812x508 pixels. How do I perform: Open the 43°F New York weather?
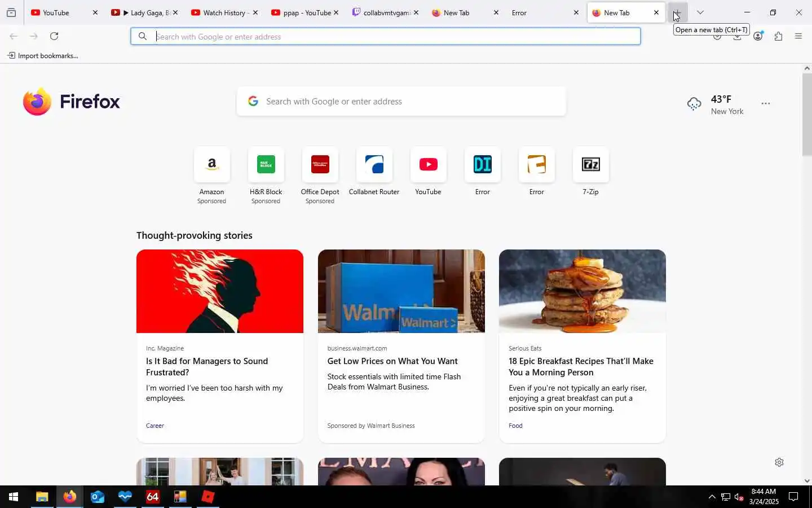point(715,104)
